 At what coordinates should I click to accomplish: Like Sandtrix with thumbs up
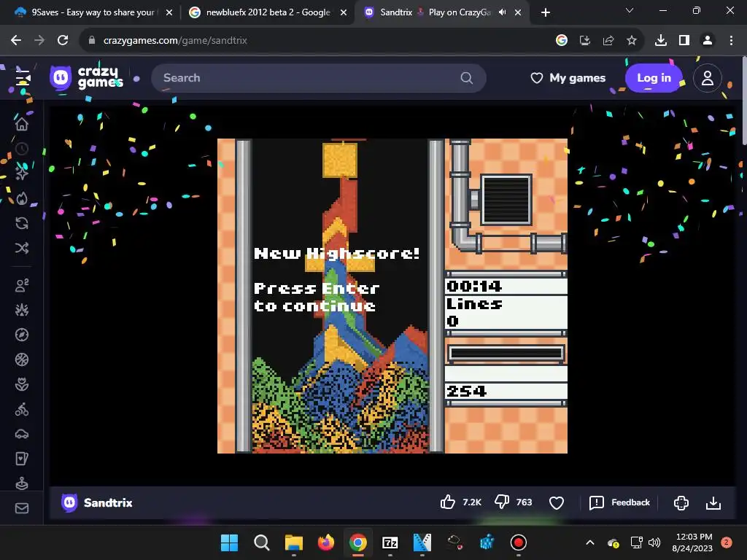click(x=448, y=502)
